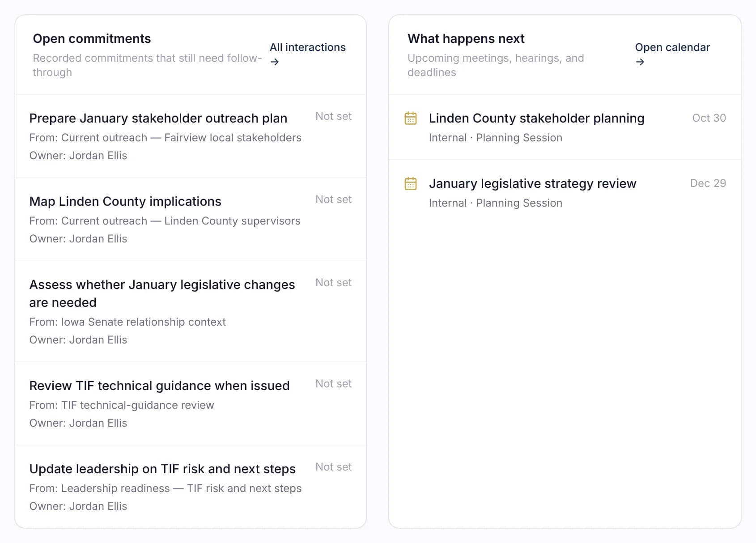Open Linden County stakeholder planning event
Viewport: 756px width, 543px height.
click(x=565, y=127)
